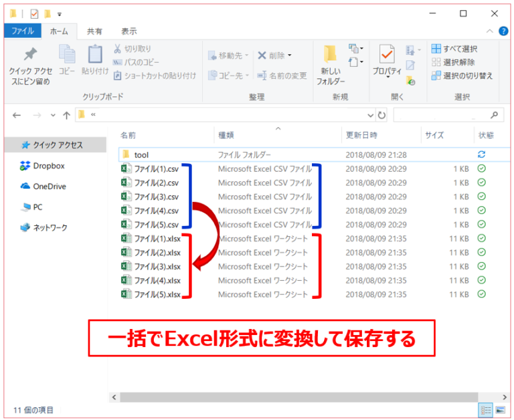Open the File tab
Screen dimensions: 514x420
(23, 31)
